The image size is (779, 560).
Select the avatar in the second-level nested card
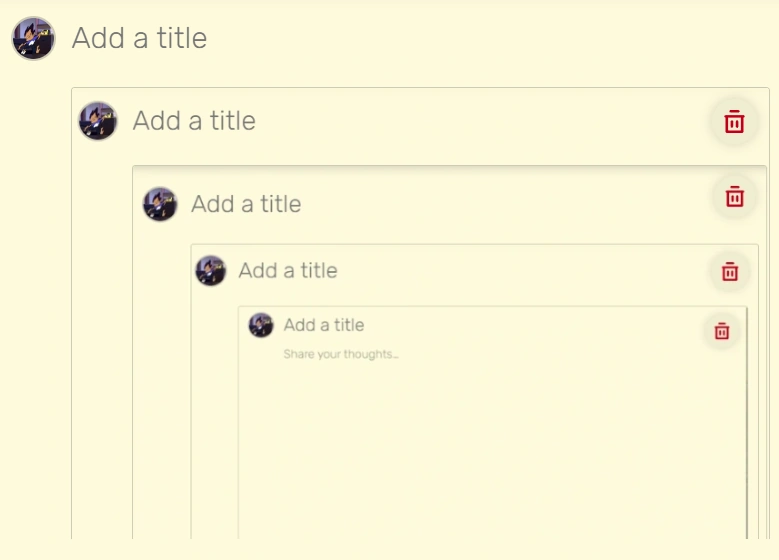pyautogui.click(x=160, y=204)
